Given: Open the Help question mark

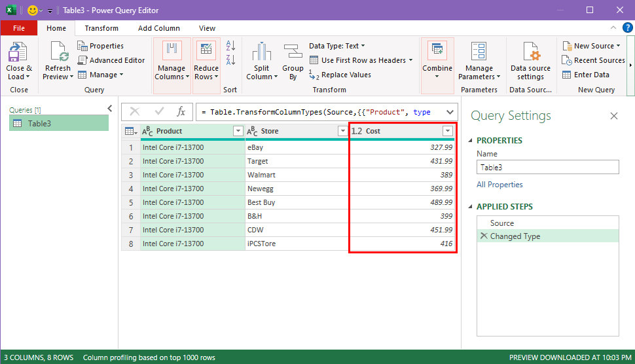Looking at the screenshot, I should tap(627, 28).
